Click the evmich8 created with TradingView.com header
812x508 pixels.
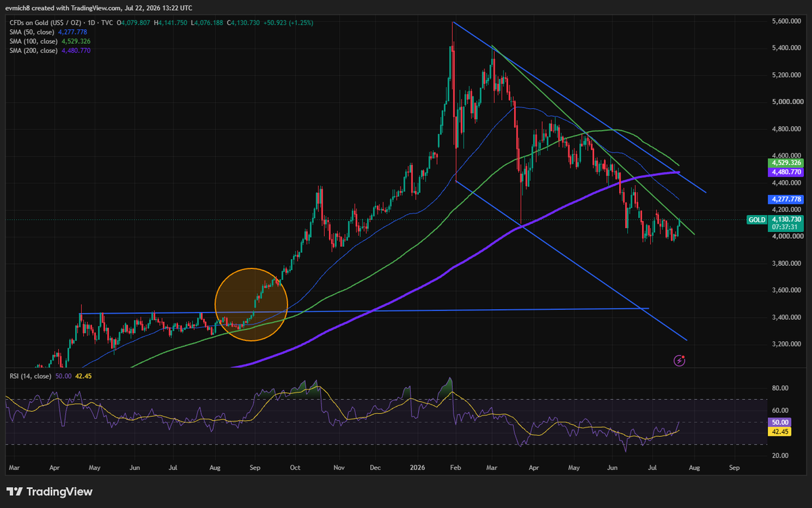coord(99,8)
